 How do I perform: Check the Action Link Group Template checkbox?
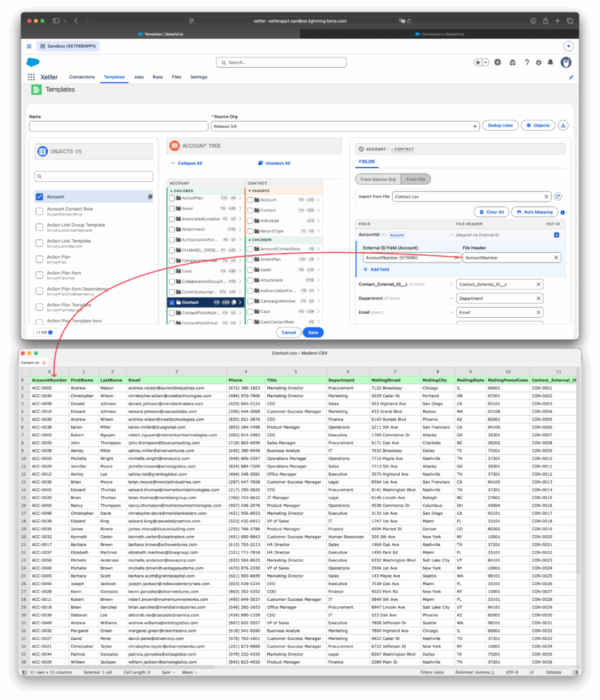39,227
